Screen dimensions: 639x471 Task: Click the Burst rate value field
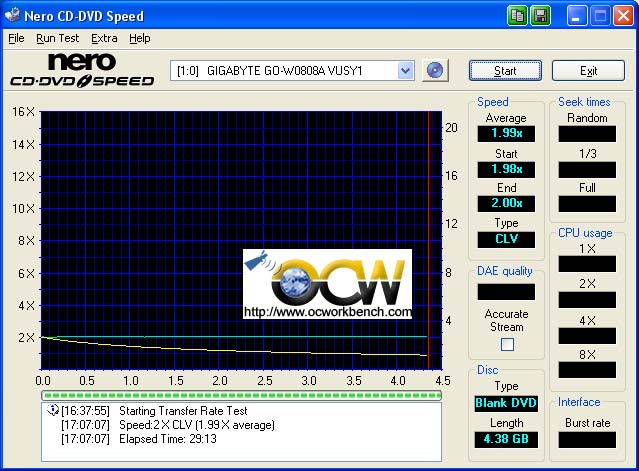coord(587,440)
